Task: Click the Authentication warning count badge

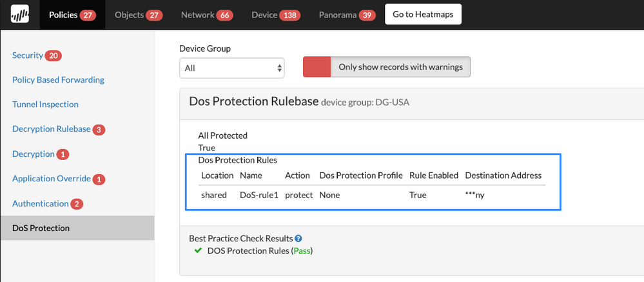Action: tap(77, 204)
